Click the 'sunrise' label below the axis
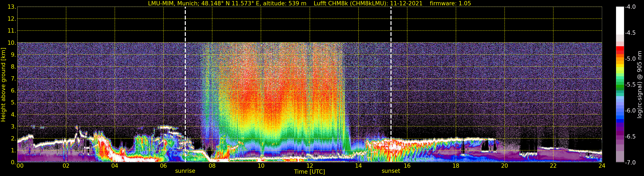 click(x=185, y=171)
